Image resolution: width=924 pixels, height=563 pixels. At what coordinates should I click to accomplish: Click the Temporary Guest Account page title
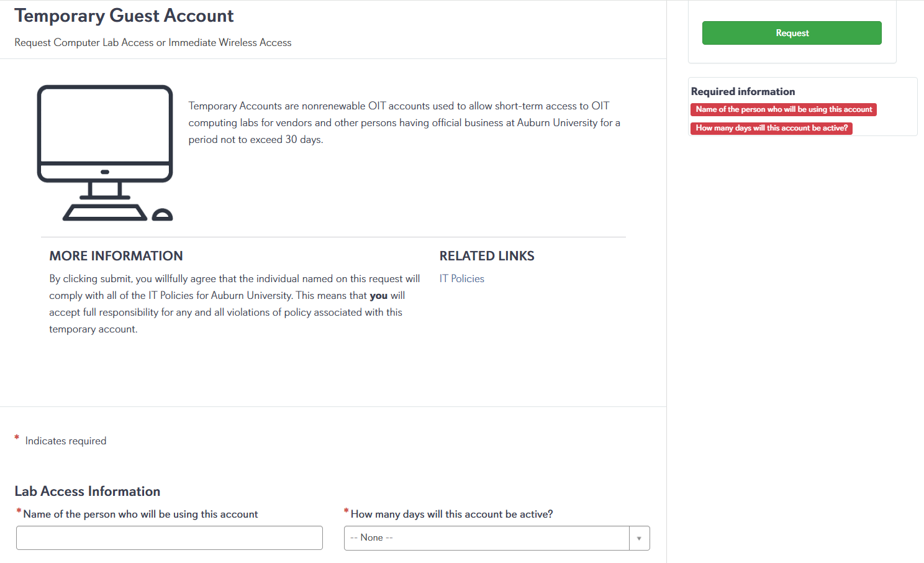point(124,16)
